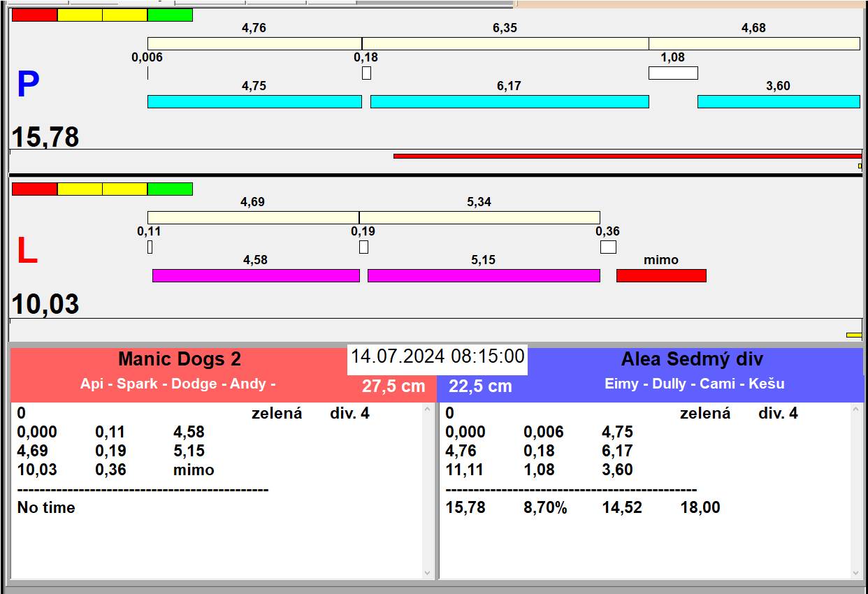The width and height of the screenshot is (868, 594).
Task: Click the green start light in lane L
Action: pos(170,189)
